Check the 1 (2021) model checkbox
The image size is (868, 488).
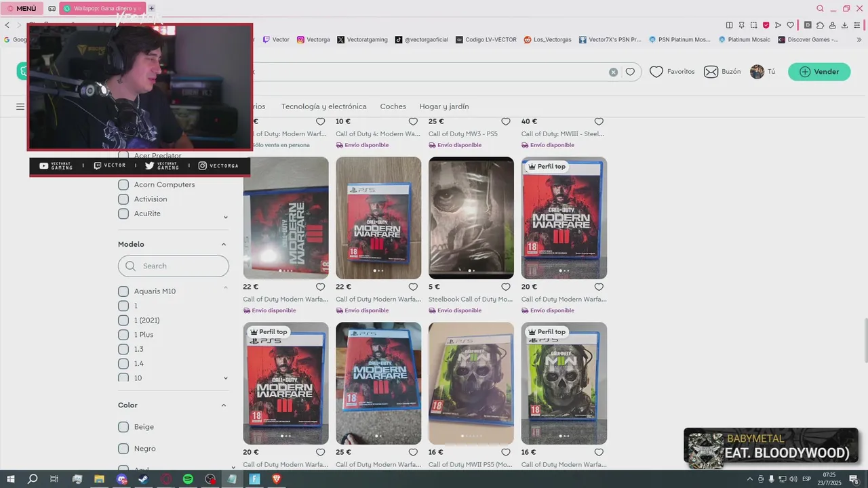point(123,320)
